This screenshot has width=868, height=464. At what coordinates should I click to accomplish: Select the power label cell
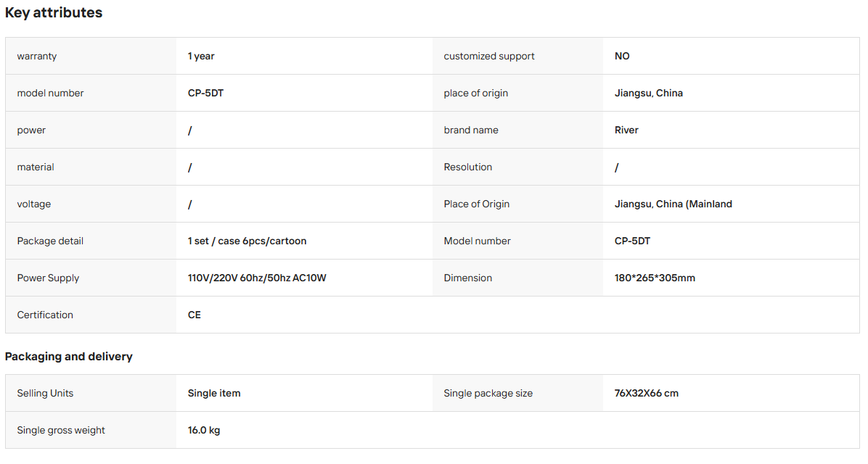[91, 130]
